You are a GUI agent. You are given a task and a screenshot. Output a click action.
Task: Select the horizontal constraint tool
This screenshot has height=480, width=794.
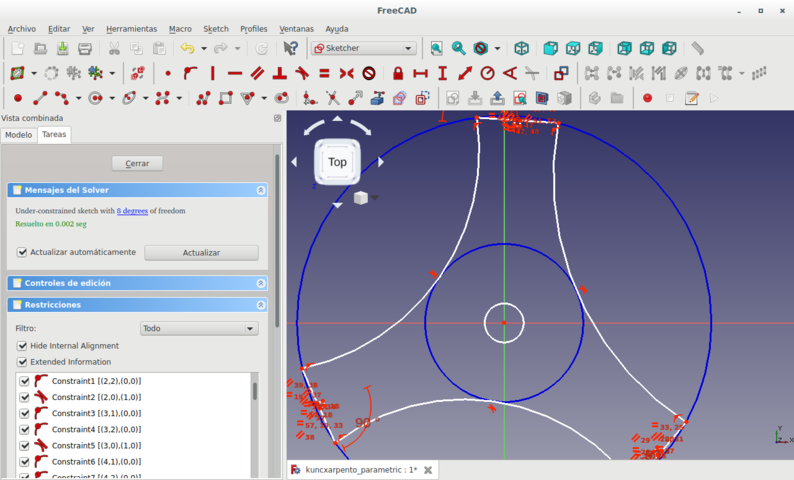[x=234, y=73]
